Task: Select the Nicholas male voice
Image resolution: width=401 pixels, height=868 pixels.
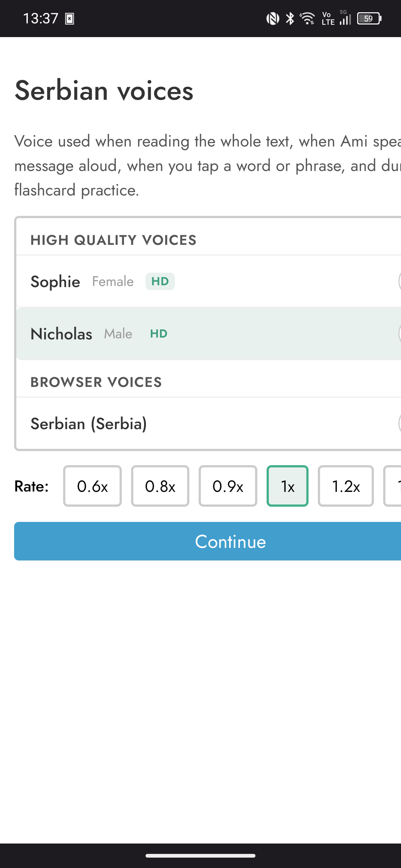Action: 209,333
